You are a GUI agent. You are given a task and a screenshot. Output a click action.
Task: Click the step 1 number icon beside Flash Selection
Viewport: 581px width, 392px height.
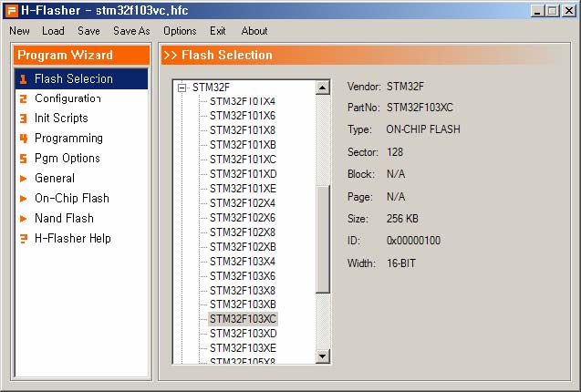24,79
